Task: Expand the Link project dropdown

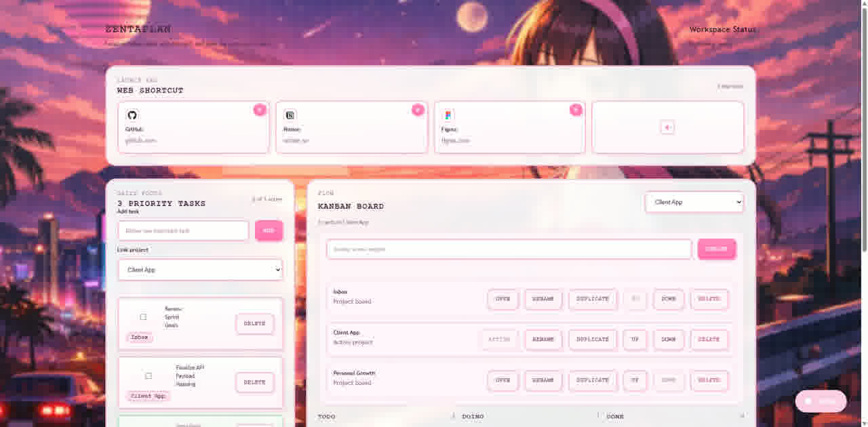Action: tap(200, 270)
